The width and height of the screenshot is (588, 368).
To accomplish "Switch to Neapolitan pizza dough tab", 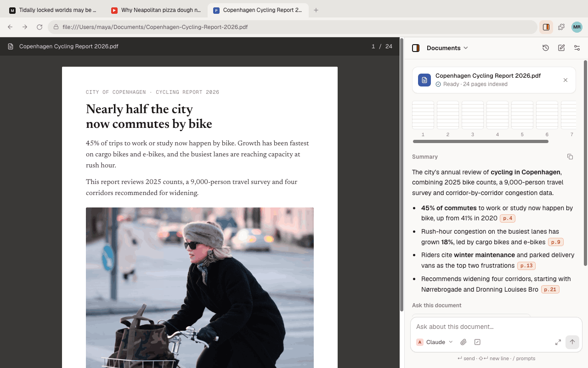I will click(156, 10).
